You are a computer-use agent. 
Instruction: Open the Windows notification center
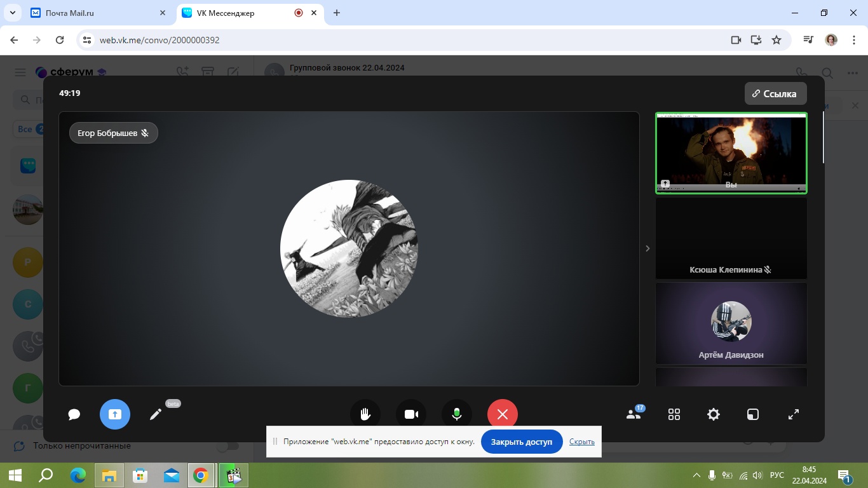844,475
